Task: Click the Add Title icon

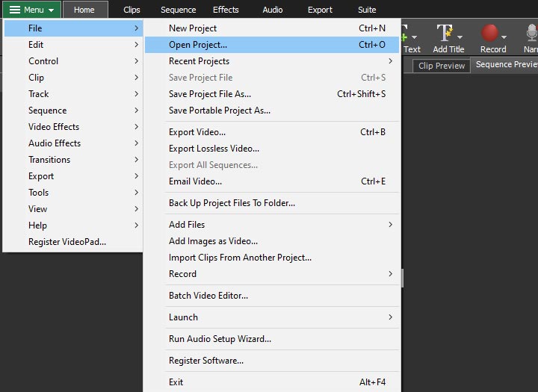Action: tap(445, 33)
